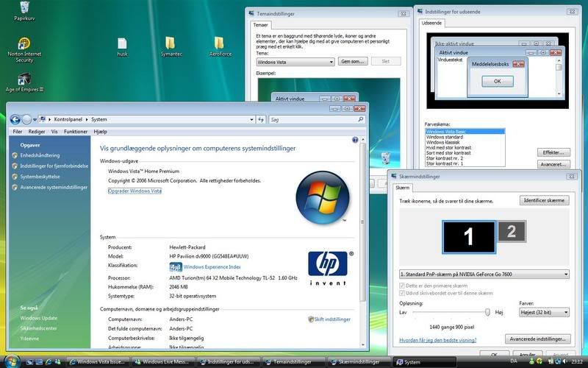588x368 pixels.
Task: Click the Opløsning resolution slider handle
Action: (x=487, y=312)
